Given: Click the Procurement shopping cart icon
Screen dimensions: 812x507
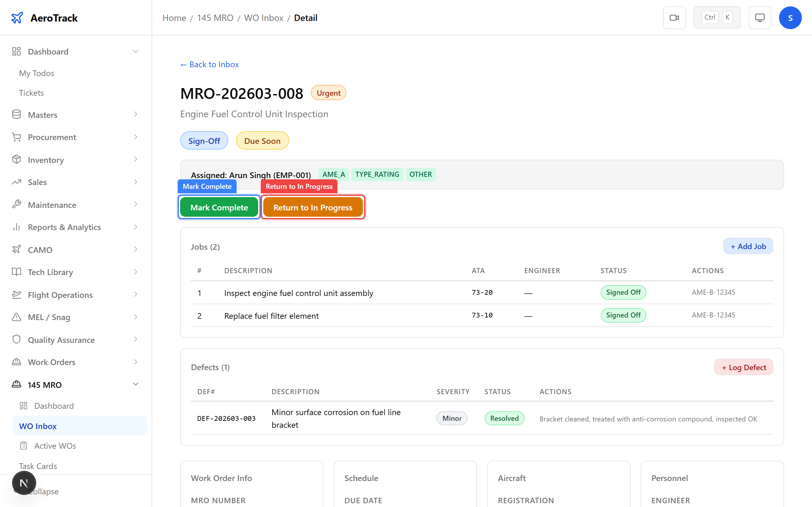Looking at the screenshot, I should (16, 137).
